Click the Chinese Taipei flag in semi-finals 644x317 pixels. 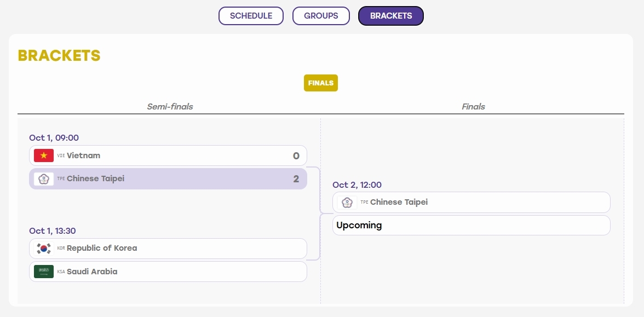point(44,178)
